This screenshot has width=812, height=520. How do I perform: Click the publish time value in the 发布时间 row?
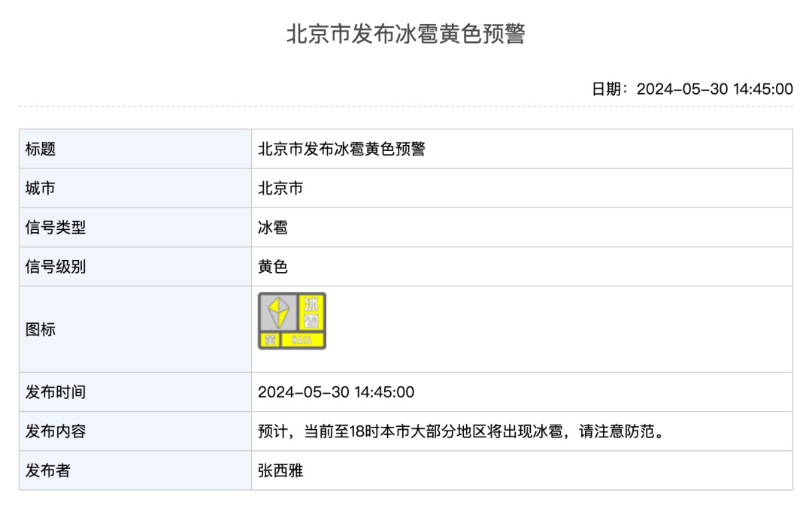tap(336, 392)
